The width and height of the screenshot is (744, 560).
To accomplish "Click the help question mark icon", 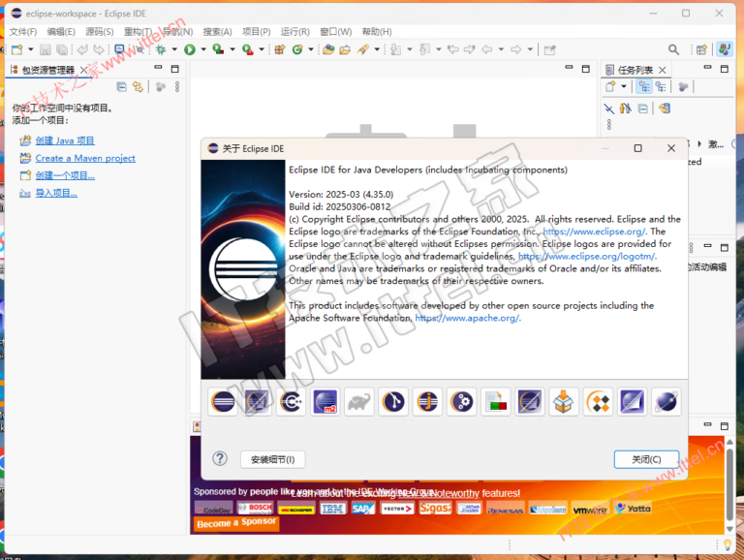I will (220, 458).
